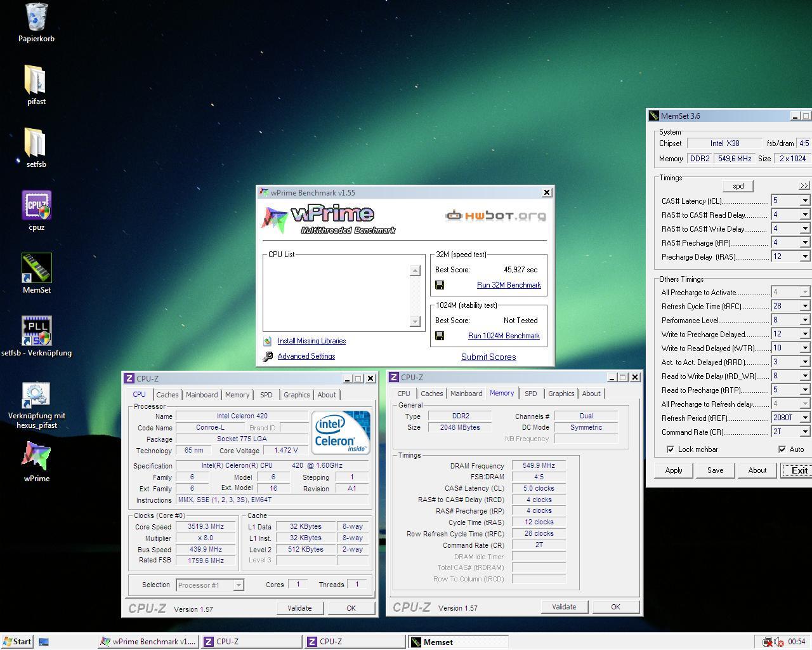Click the CPU List scroll down arrow
The height and width of the screenshot is (650, 812).
pos(415,321)
